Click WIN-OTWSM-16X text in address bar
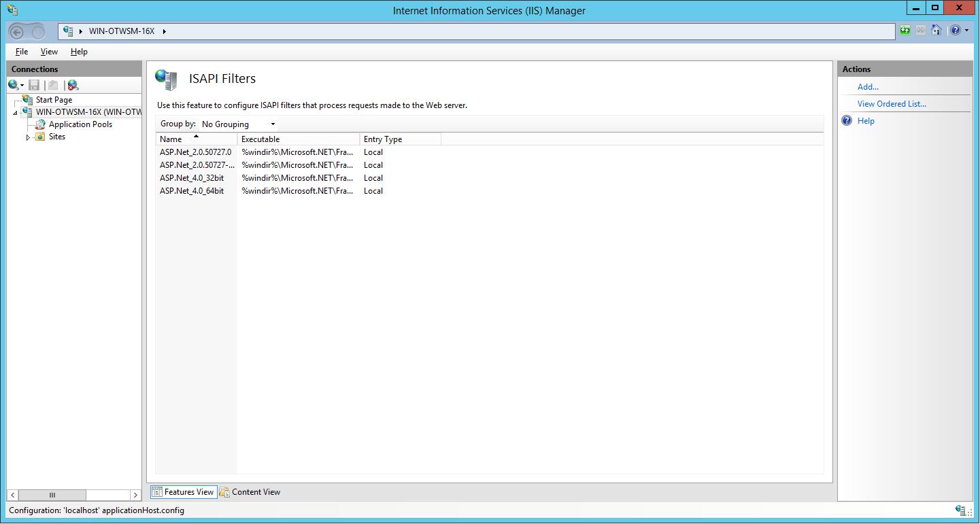The width and height of the screenshot is (980, 524). tap(122, 31)
